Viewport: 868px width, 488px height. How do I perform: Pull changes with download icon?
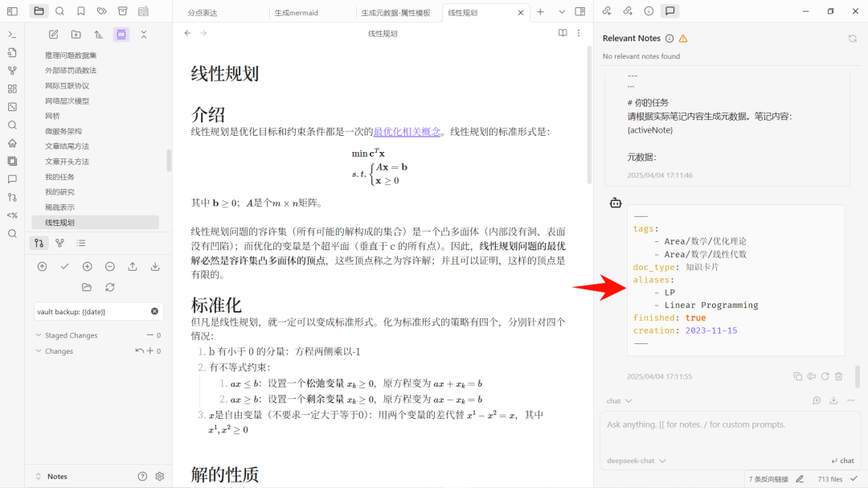(155, 267)
